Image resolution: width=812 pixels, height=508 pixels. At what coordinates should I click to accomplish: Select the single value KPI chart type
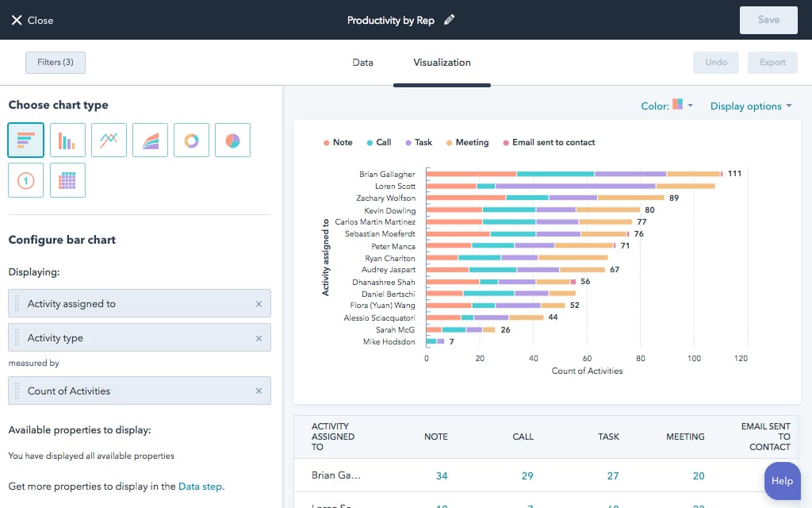26,179
